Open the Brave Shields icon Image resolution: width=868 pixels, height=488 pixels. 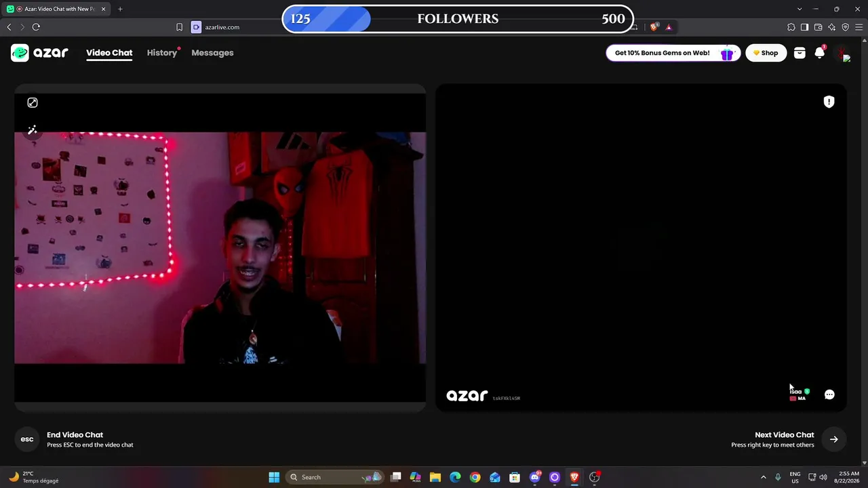pyautogui.click(x=654, y=27)
